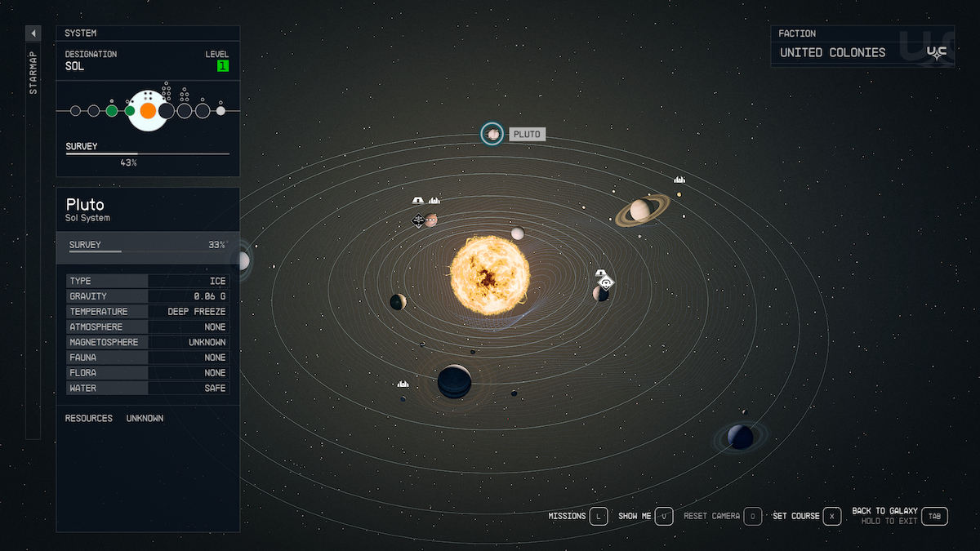
Task: Select the white end circle in system strip
Action: (x=220, y=110)
